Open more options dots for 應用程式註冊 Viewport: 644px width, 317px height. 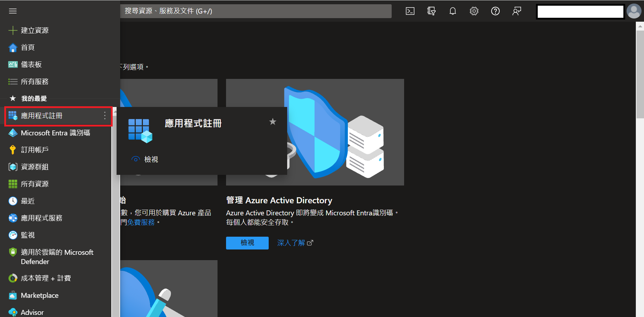click(x=104, y=115)
